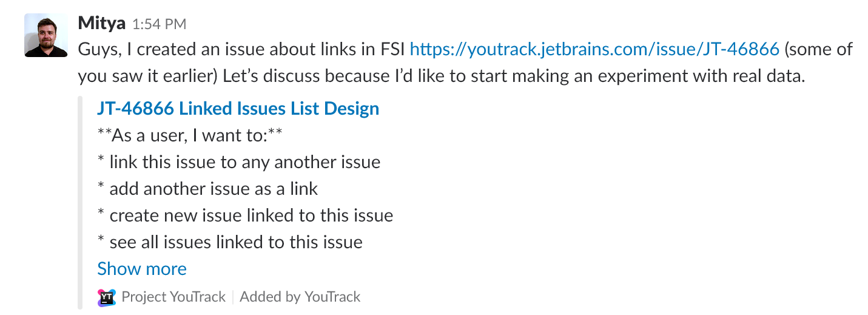
Task: Open Mitya's profile picture
Action: pos(46,35)
